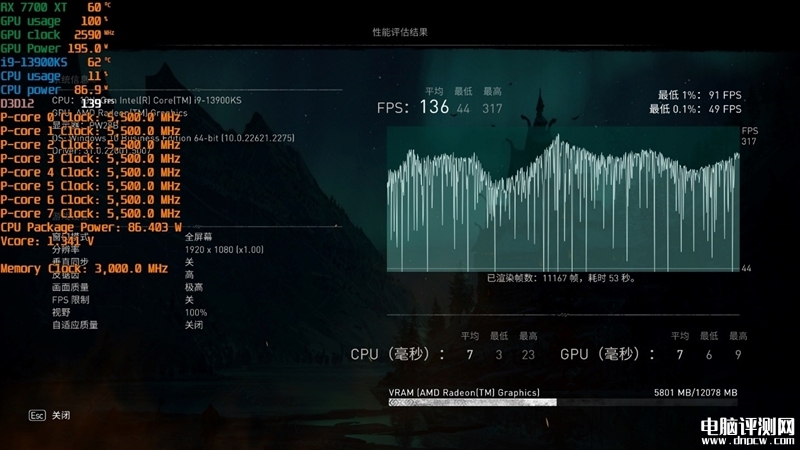The image size is (800, 450).
Task: Click the 视野 setting label
Action: point(61,312)
